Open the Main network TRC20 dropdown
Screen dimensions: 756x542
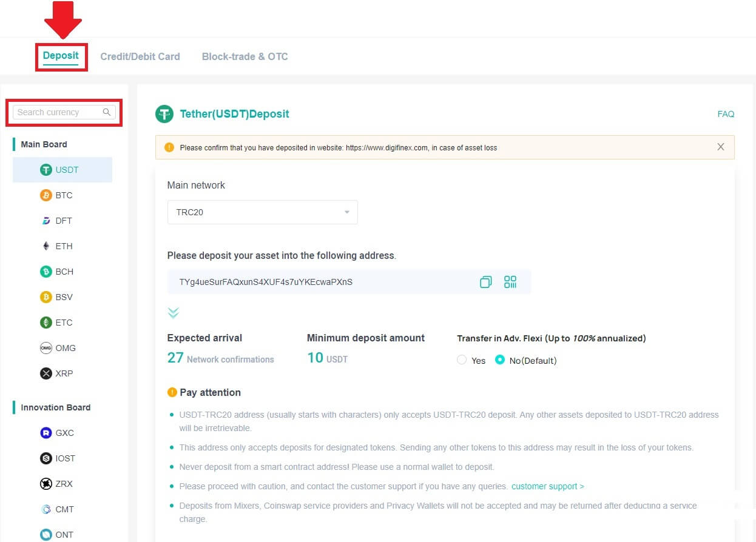(x=262, y=212)
